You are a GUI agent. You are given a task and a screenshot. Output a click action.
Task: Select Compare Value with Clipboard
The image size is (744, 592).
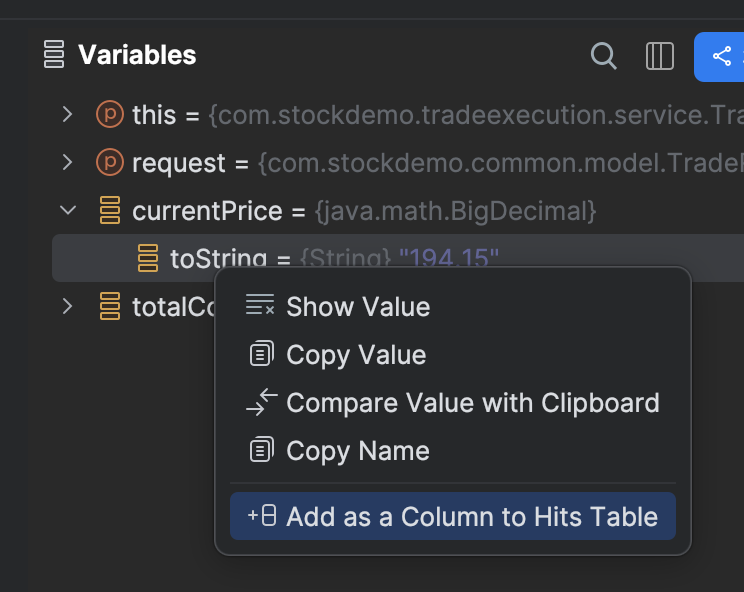472,403
